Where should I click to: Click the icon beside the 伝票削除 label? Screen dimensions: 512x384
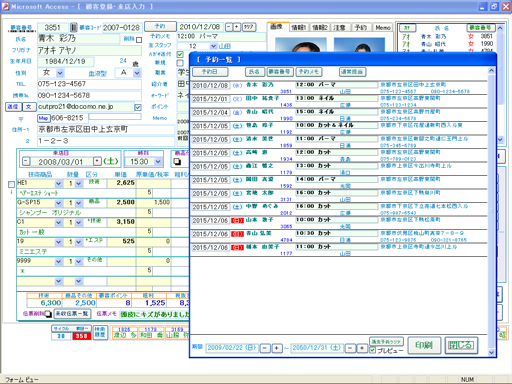(48, 314)
